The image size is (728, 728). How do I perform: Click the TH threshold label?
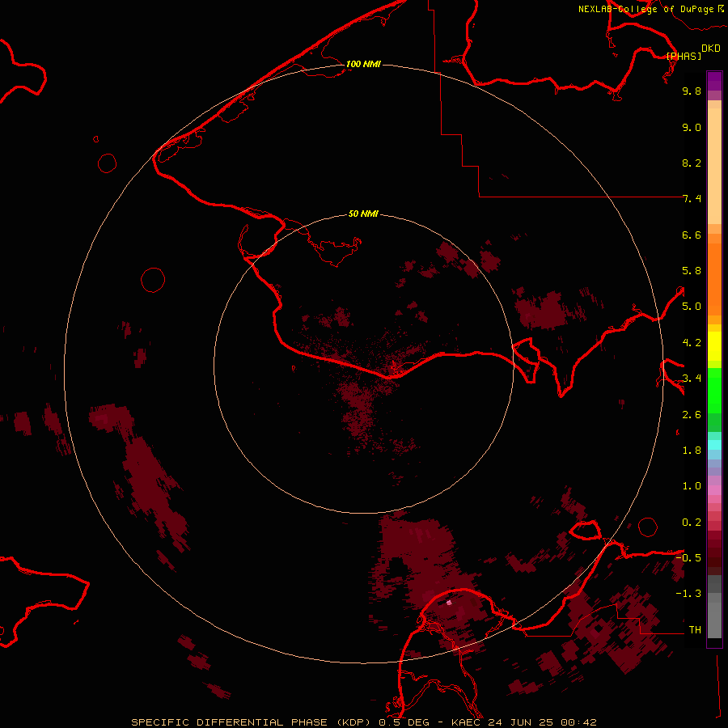point(695,630)
